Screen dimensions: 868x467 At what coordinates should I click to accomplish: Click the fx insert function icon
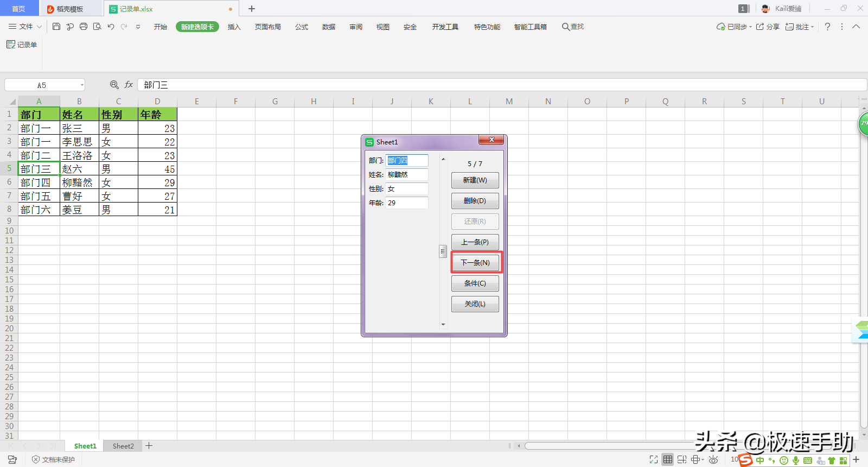[129, 85]
